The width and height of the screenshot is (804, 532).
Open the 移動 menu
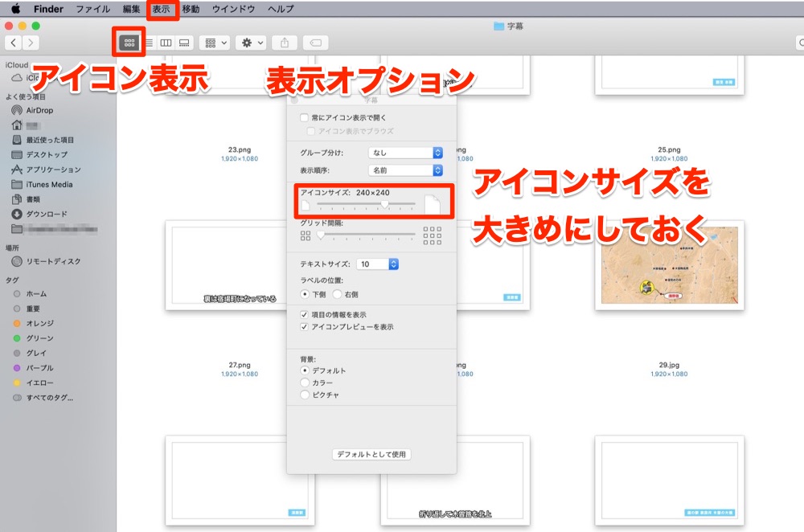pos(191,9)
